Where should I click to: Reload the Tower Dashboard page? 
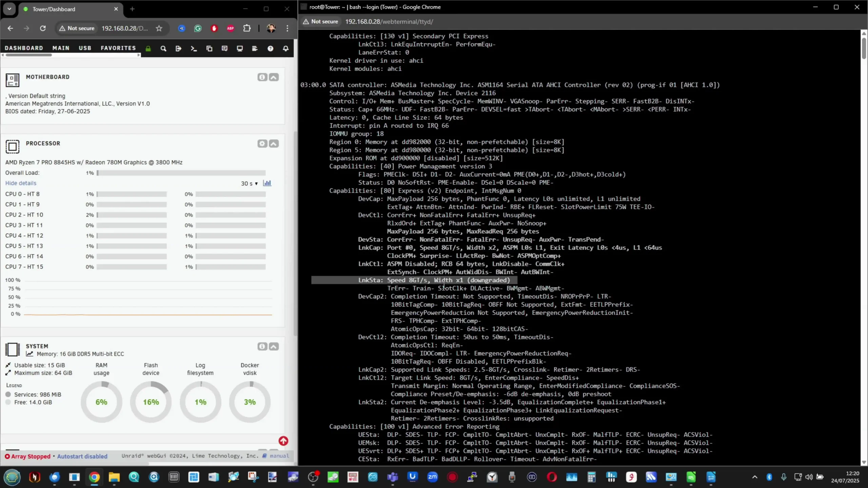coord(43,28)
